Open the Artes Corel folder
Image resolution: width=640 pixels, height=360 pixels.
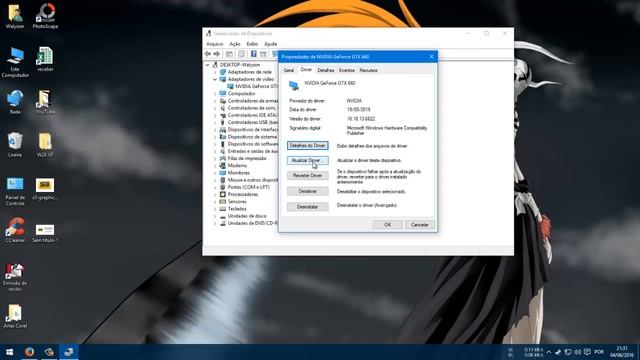pyautogui.click(x=15, y=316)
